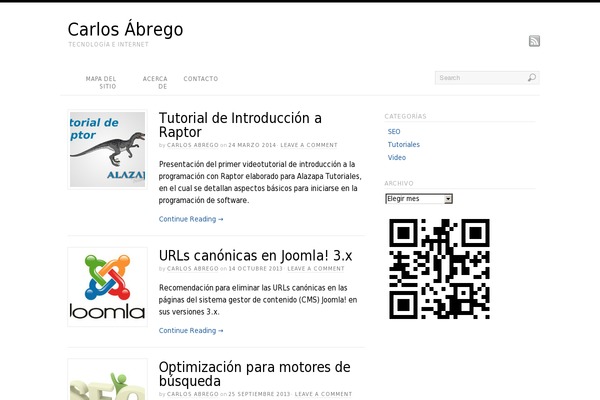Viewport: 600px width, 400px height.
Task: Open the URLs canónicas en Joomla! 3.x post
Action: point(255,255)
